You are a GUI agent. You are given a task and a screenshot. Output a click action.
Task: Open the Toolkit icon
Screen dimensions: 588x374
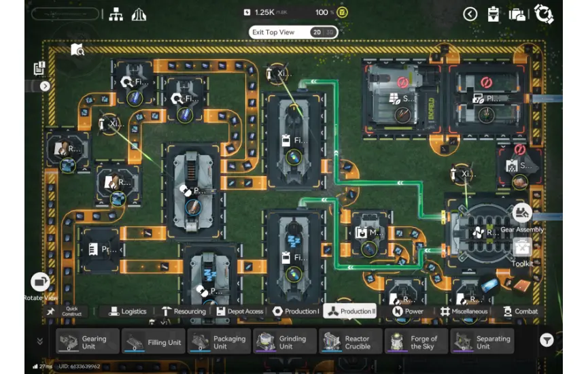click(522, 248)
